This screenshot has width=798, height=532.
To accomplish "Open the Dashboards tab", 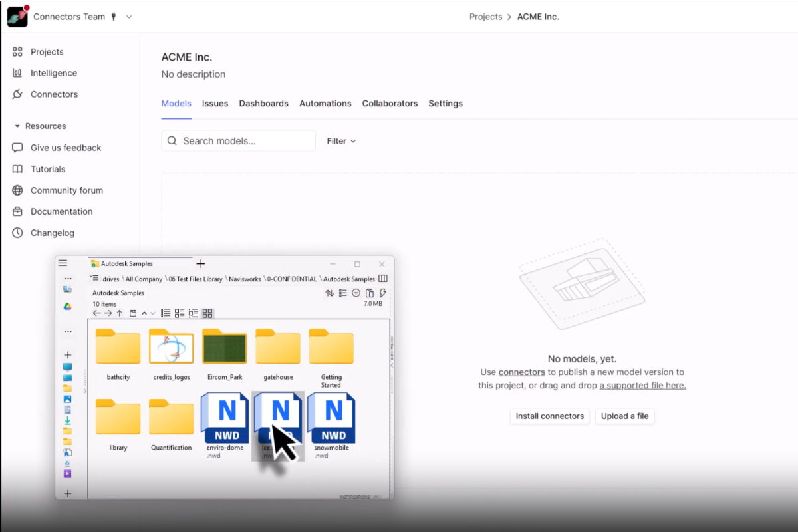I will tap(263, 104).
